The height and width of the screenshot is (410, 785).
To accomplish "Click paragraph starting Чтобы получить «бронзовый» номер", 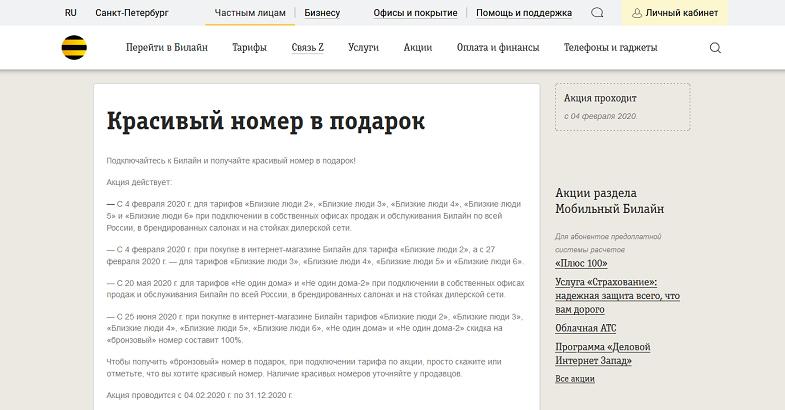I will tap(304, 367).
